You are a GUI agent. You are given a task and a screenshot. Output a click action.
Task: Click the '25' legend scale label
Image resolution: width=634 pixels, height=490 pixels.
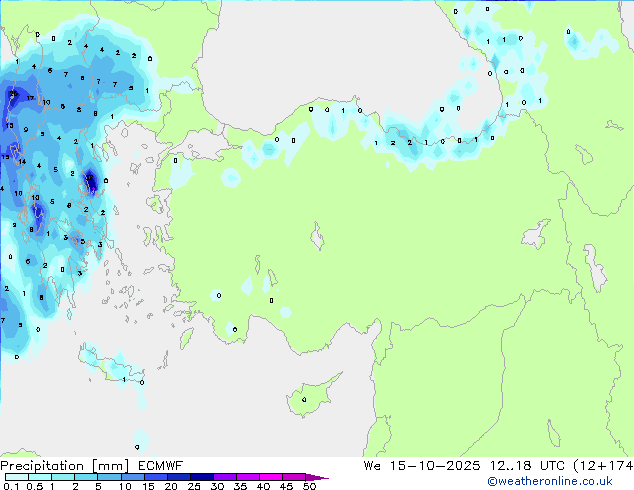pos(194,486)
